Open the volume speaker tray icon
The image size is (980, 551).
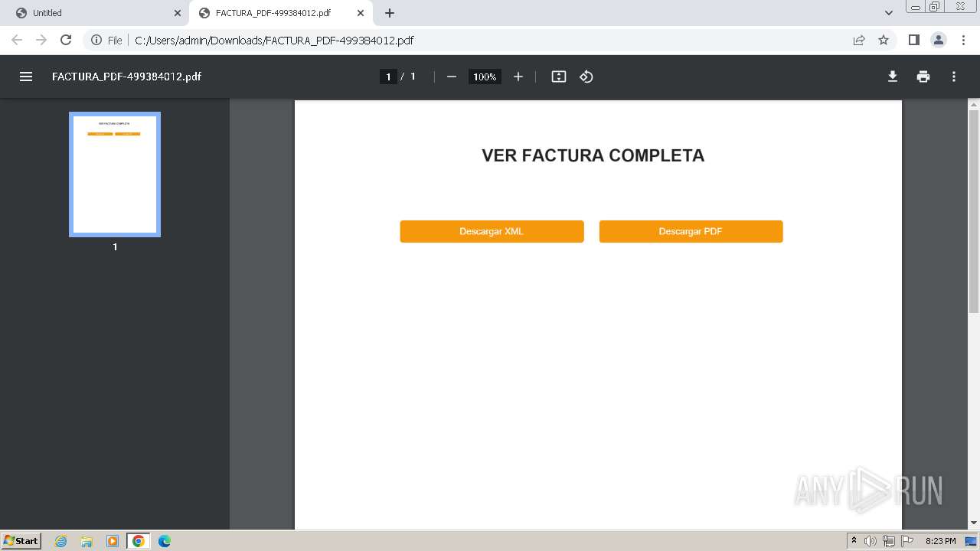tap(871, 541)
